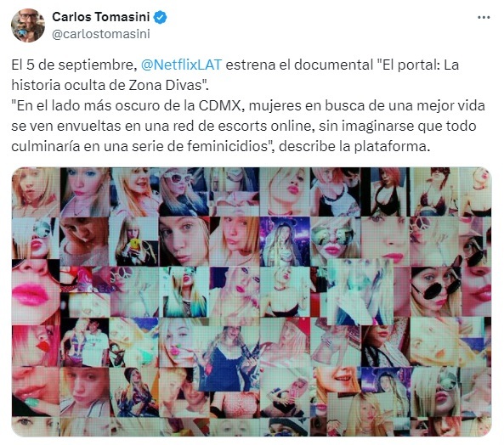Open the yellow phone selfie tile

click(133, 241)
